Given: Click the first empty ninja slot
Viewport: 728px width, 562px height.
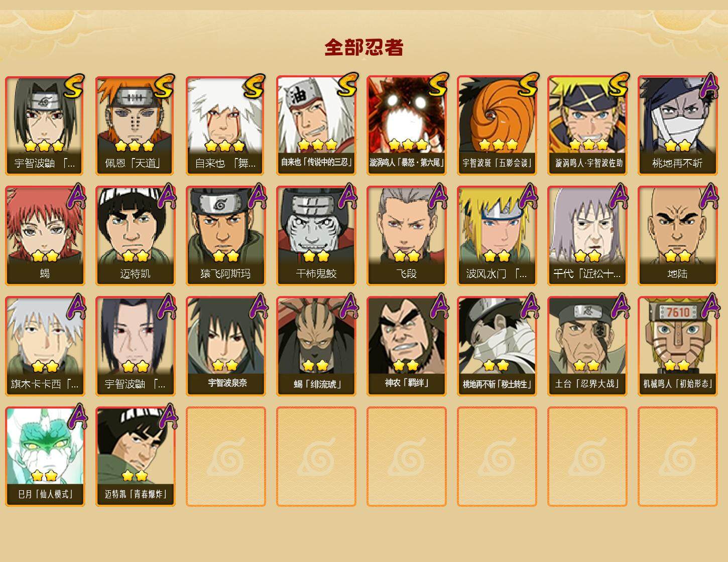Looking at the screenshot, I should point(225,457).
